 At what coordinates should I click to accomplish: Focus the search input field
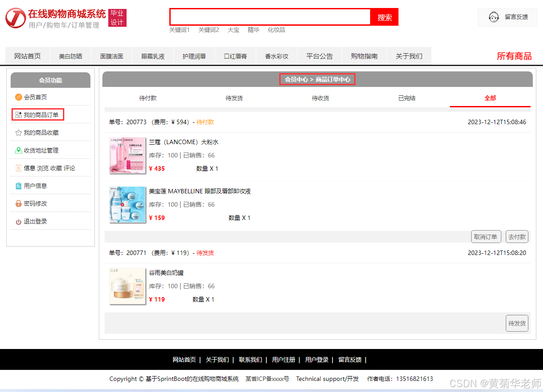270,17
